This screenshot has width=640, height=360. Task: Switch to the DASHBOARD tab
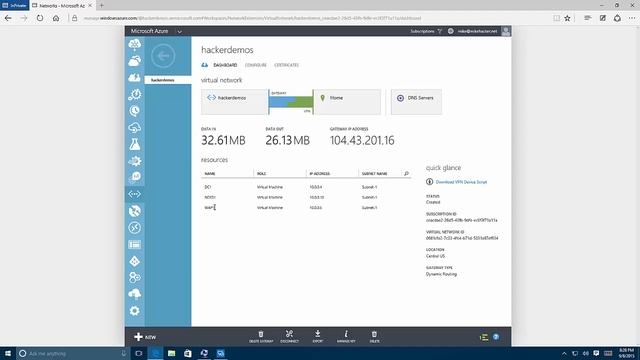click(225, 65)
